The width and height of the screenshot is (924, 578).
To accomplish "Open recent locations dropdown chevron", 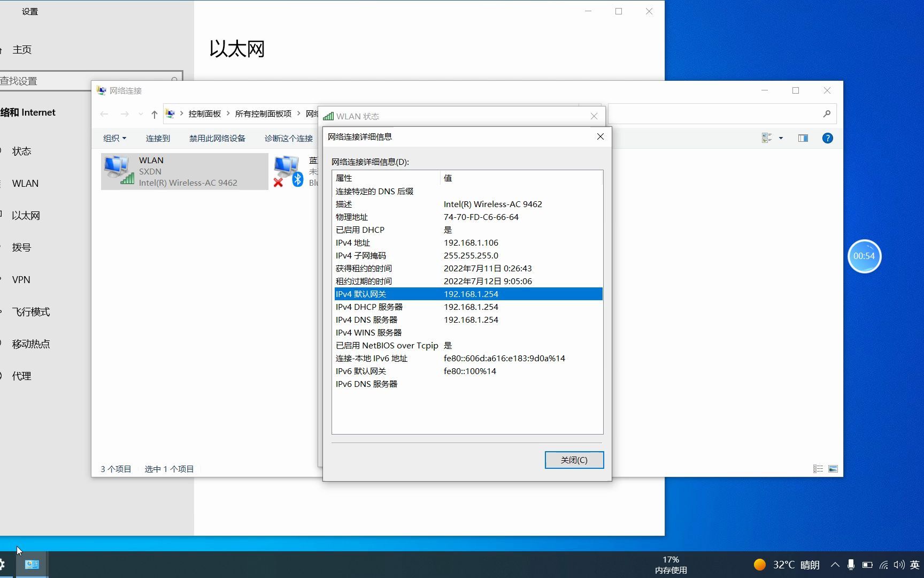I will [141, 114].
